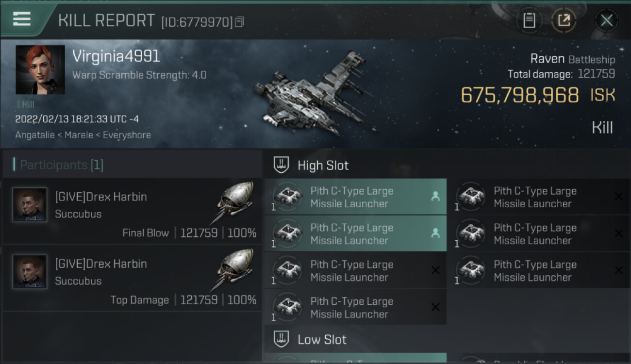631x364 pixels.
Task: Open Drex Harbin's portrait in Final Blow row
Action: pyautogui.click(x=30, y=205)
